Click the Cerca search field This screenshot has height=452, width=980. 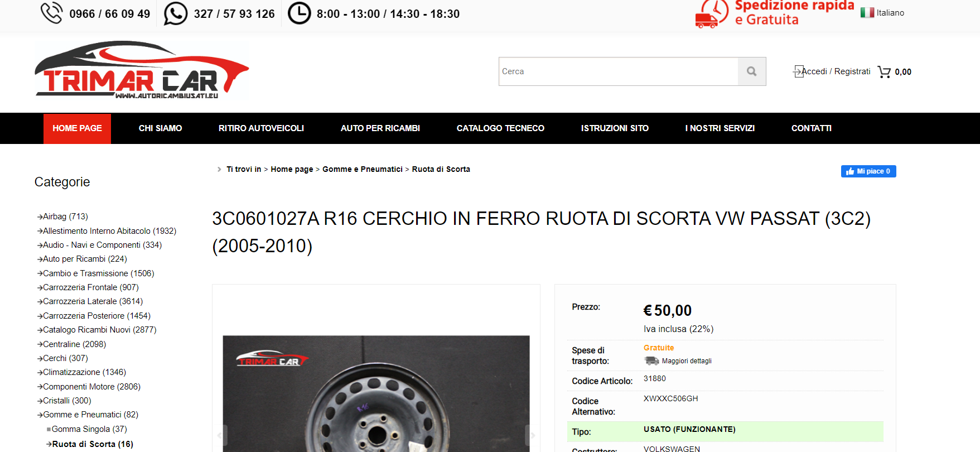[x=618, y=71]
